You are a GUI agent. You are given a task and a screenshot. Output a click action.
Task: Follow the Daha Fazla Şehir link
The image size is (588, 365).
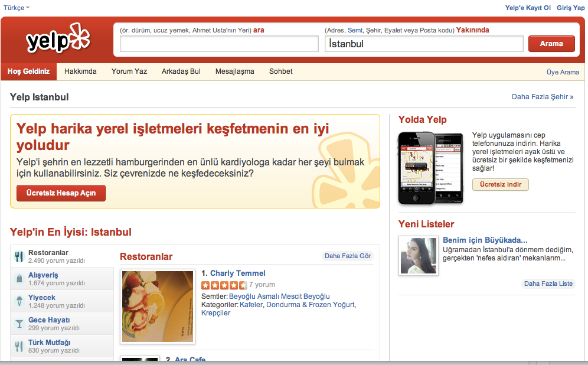[x=543, y=97]
